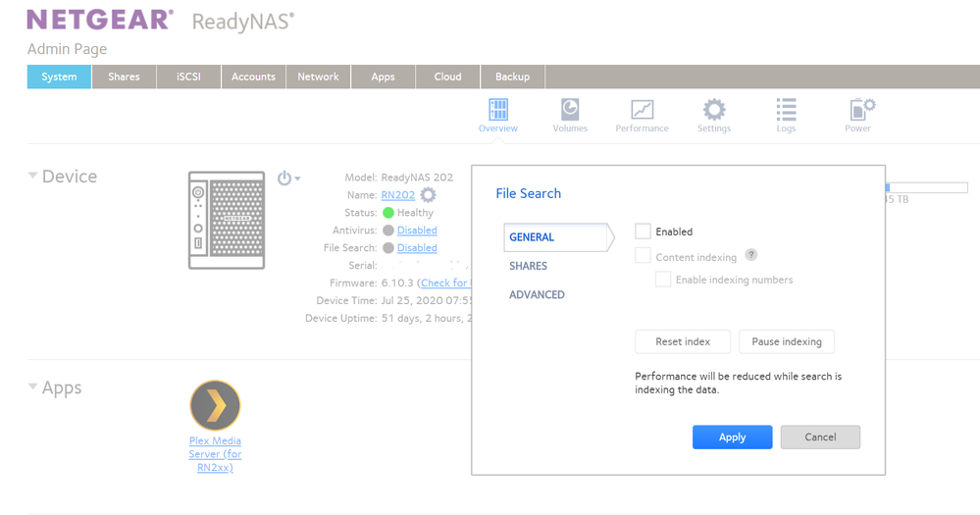Switch to the Accounts tab

coord(253,77)
